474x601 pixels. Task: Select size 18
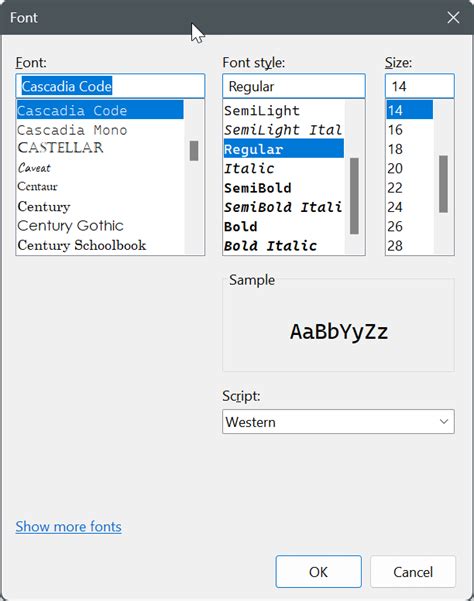pos(409,149)
